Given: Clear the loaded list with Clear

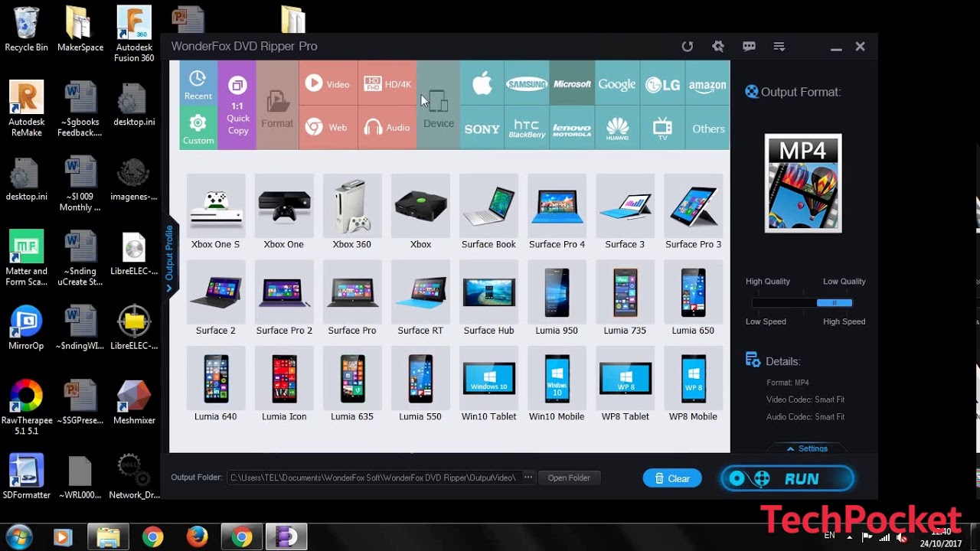Looking at the screenshot, I should (672, 478).
